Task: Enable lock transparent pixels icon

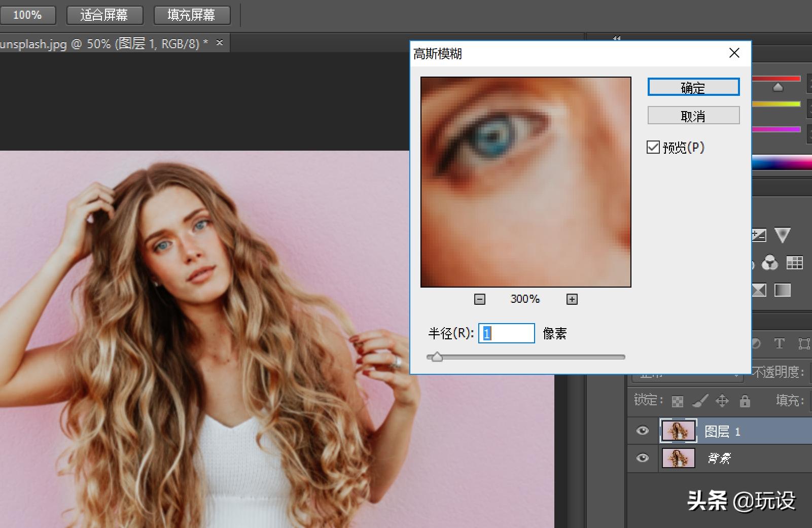Action: click(x=677, y=402)
